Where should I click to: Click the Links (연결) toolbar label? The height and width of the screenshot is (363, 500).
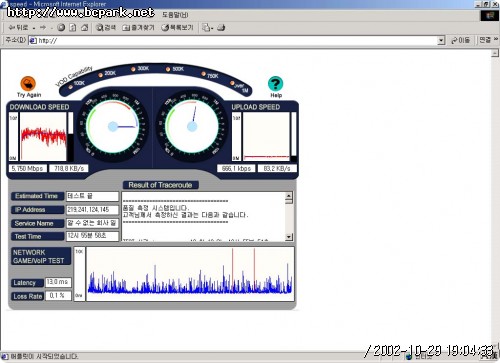pos(485,40)
